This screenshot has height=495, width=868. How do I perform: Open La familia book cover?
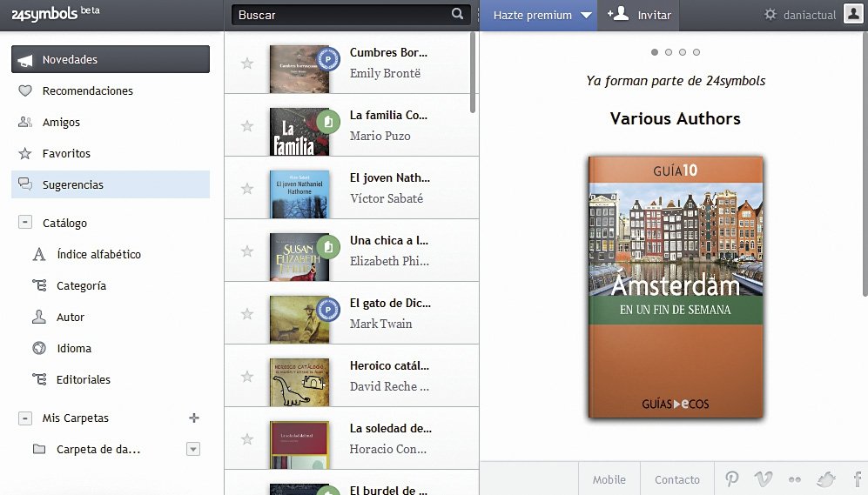click(x=299, y=131)
